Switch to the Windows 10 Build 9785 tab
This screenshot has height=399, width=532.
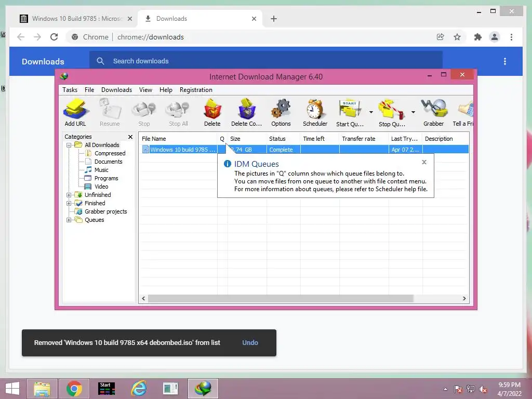[x=76, y=19]
